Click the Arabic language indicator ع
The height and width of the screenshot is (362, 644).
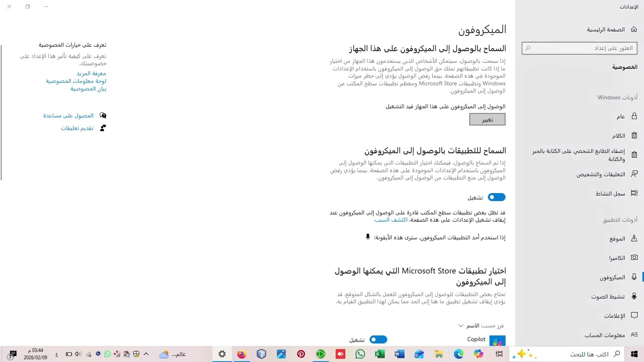[56, 354]
